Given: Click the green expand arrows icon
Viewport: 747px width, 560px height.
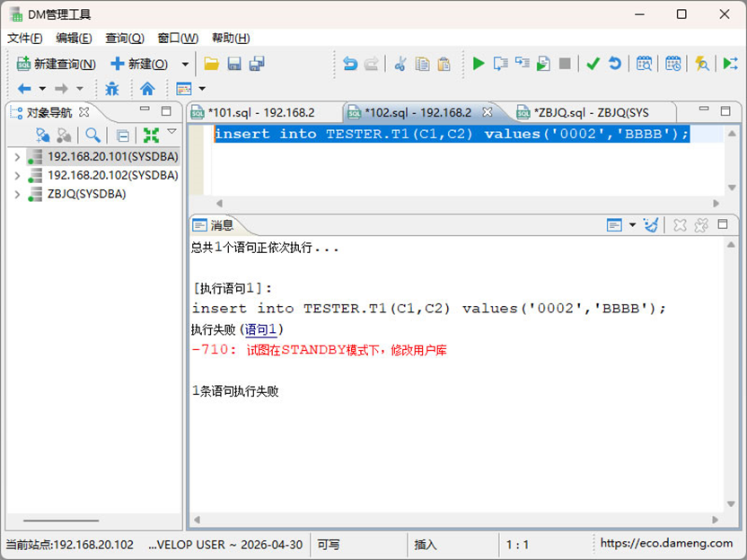Looking at the screenshot, I should pyautogui.click(x=152, y=136).
